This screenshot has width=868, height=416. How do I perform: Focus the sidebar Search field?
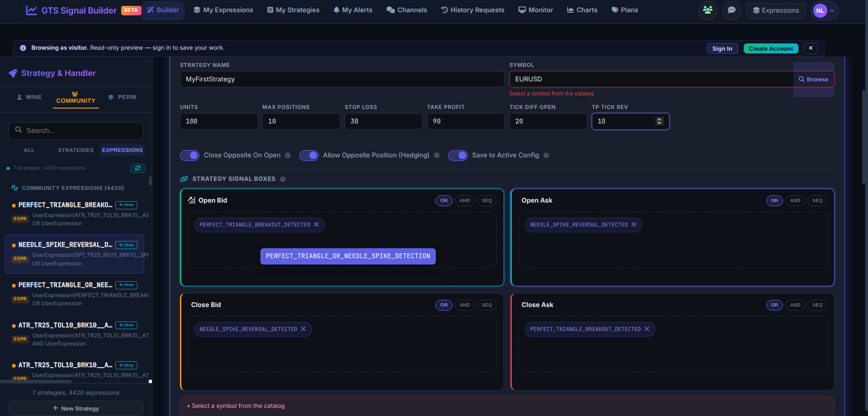[x=76, y=131]
